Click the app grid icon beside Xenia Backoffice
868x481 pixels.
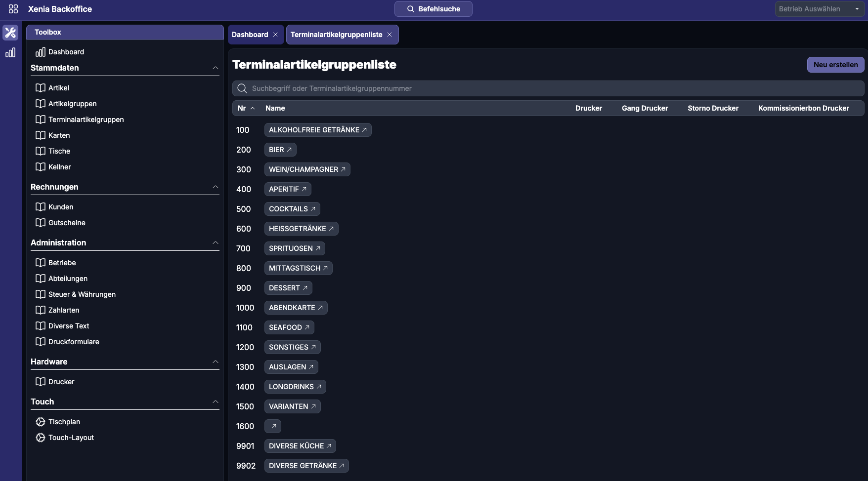13,9
